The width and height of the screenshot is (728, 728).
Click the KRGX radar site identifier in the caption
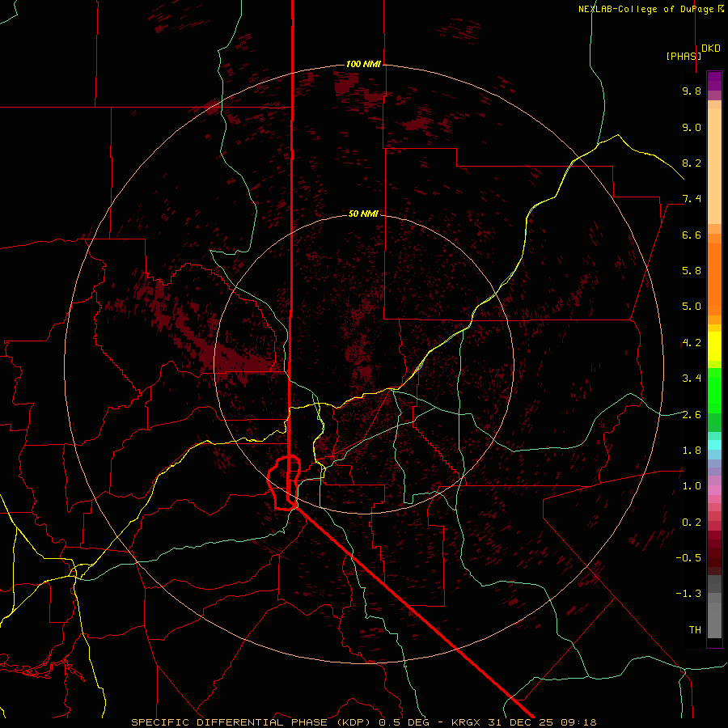(466, 722)
